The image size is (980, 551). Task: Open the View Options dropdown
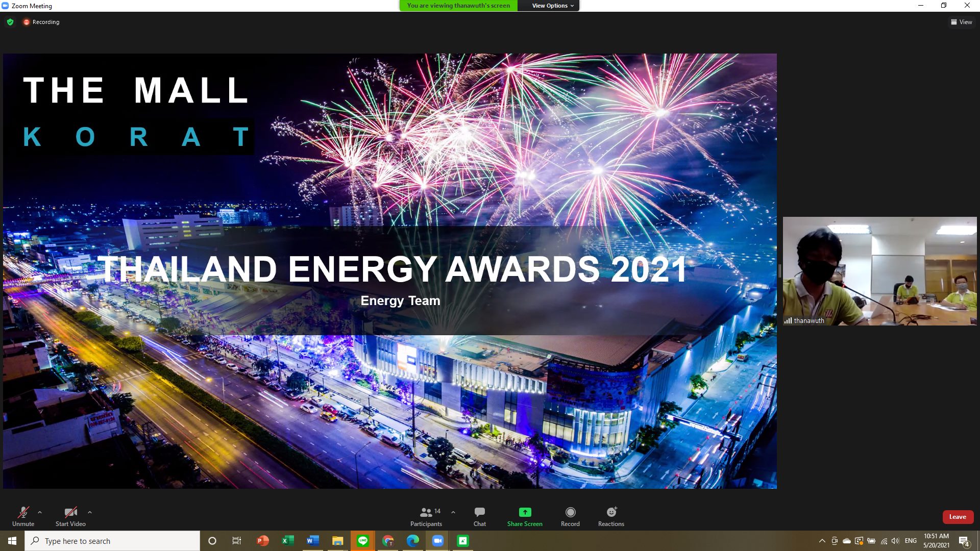[x=553, y=6]
